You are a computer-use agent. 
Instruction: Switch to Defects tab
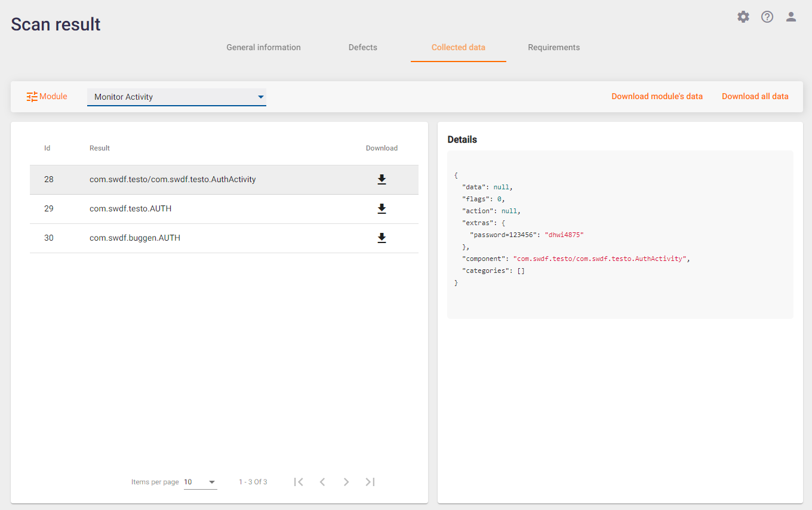click(363, 47)
